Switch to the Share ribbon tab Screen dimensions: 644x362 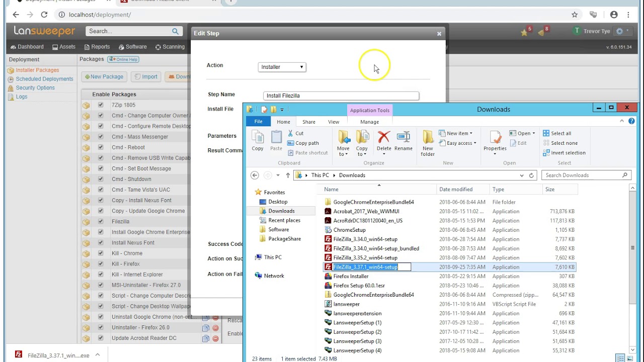pyautogui.click(x=309, y=122)
